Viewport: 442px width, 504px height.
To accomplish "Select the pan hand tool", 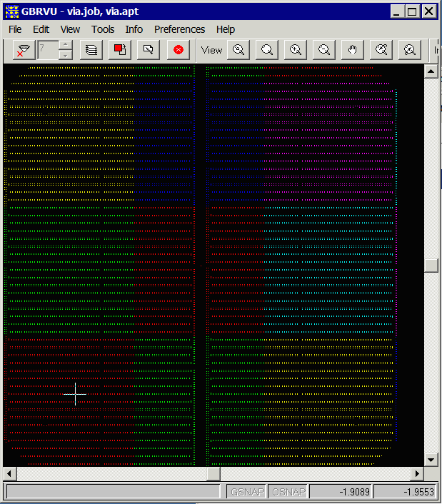I will point(353,50).
